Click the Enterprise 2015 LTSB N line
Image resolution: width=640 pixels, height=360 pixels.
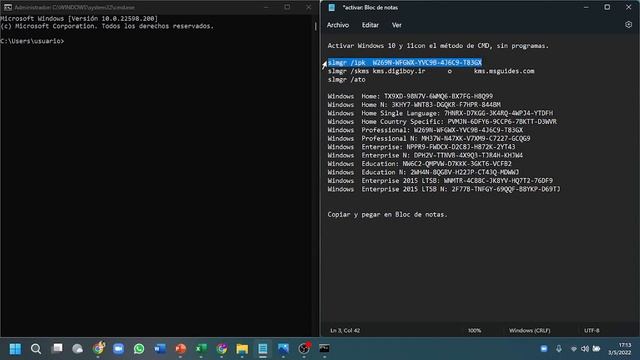(x=444, y=189)
